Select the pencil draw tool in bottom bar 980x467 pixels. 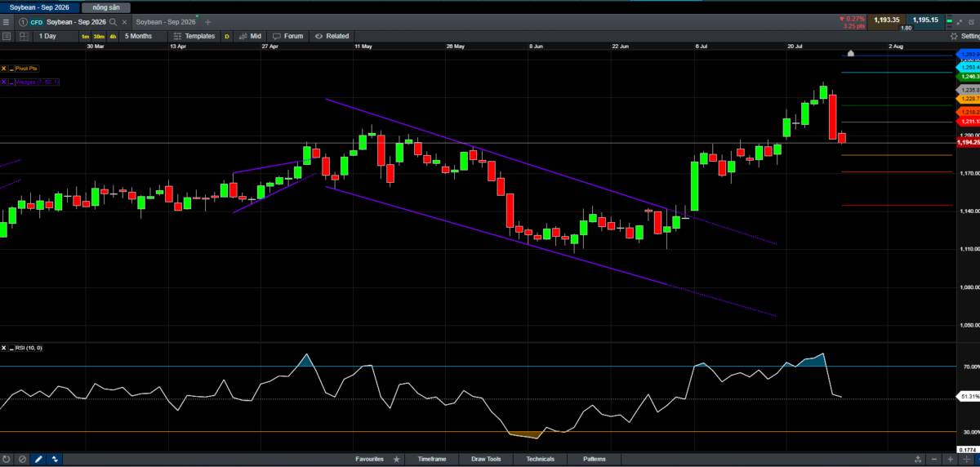[x=38, y=460]
